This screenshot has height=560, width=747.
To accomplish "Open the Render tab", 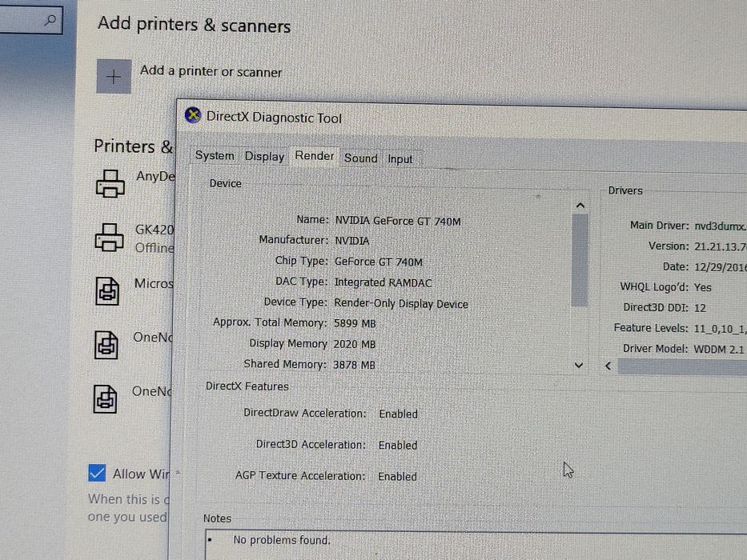I will click(315, 156).
